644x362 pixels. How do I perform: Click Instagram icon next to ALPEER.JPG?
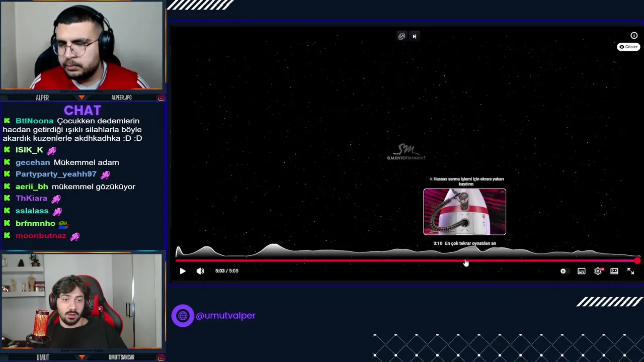click(161, 98)
